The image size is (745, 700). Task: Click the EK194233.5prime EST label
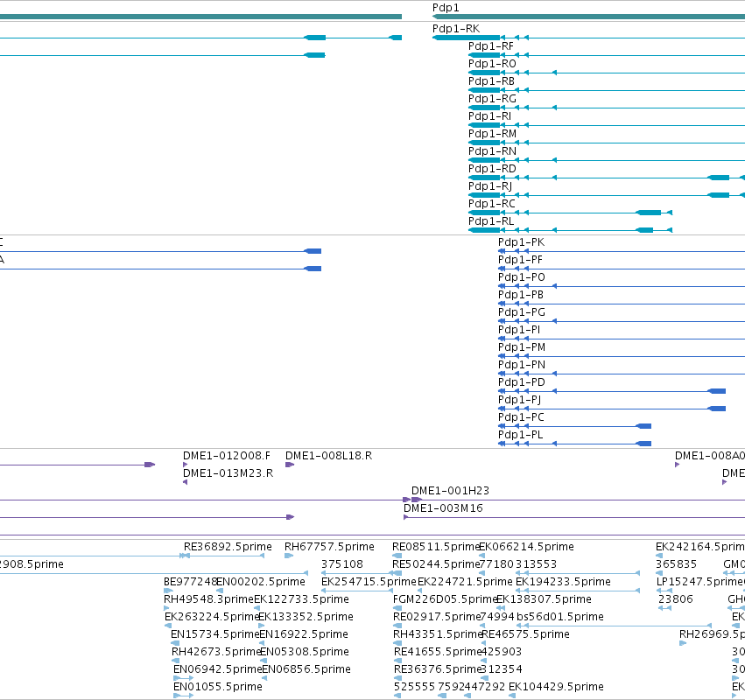[564, 582]
